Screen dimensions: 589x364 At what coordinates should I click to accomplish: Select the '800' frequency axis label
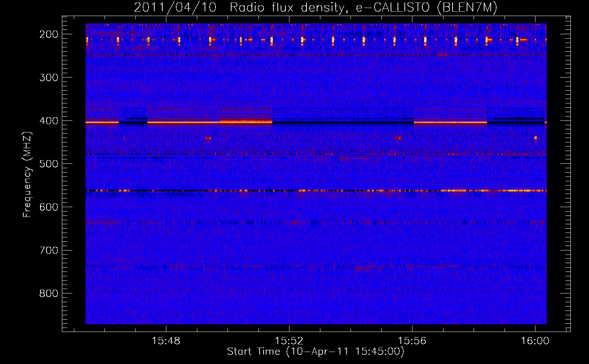pos(49,293)
